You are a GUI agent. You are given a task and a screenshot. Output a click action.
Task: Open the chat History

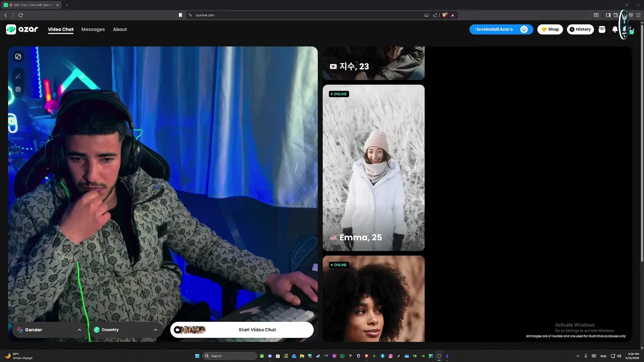pos(581,29)
